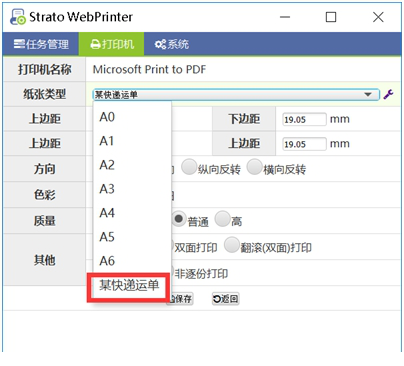Click the right-side 上边距 19.05 field
The image size is (404, 366).
point(304,144)
